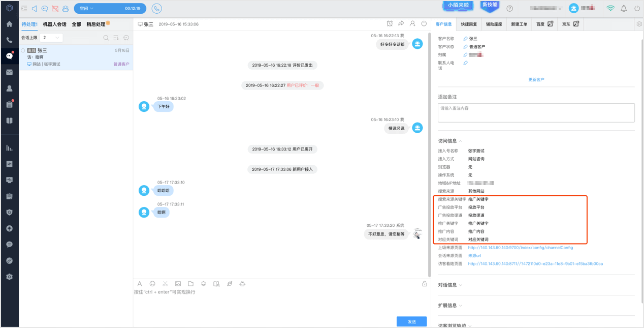Image resolution: width=644 pixels, height=328 pixels.
Task: Click the blue 发送 send button
Action: (411, 321)
